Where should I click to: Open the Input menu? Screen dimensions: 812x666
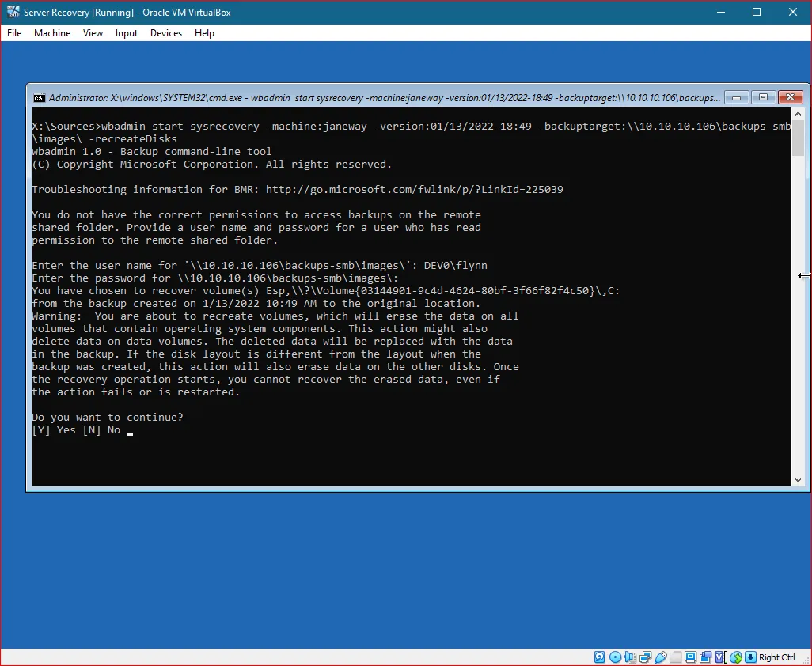coord(126,33)
